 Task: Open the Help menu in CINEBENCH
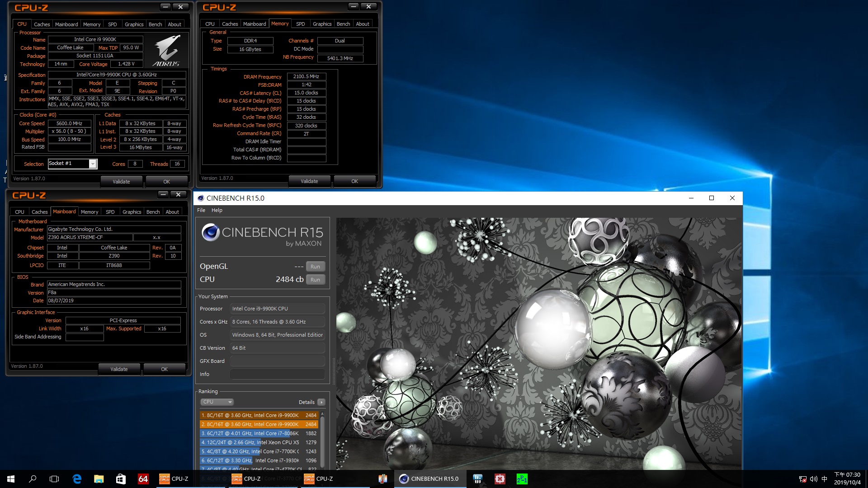click(x=217, y=210)
